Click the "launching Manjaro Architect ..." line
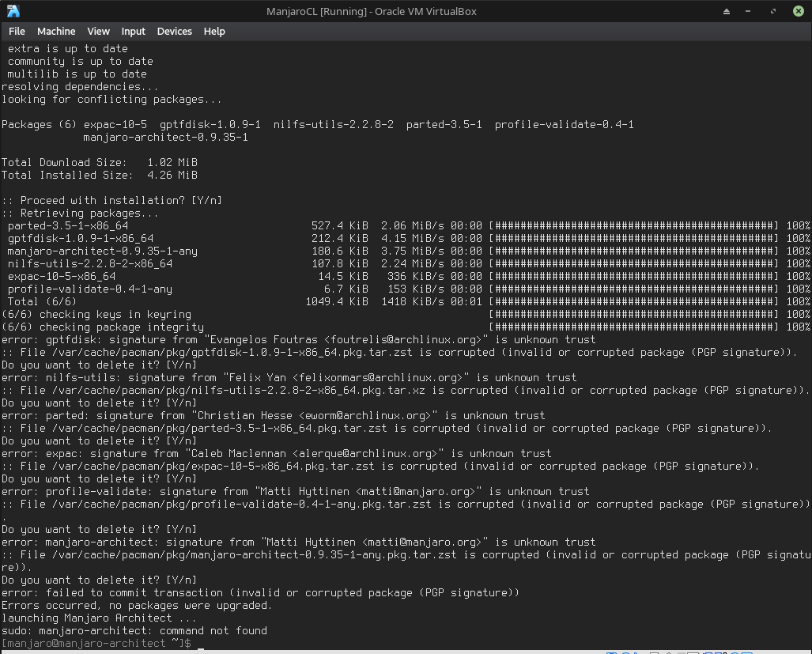The width and height of the screenshot is (812, 654). (x=99, y=618)
